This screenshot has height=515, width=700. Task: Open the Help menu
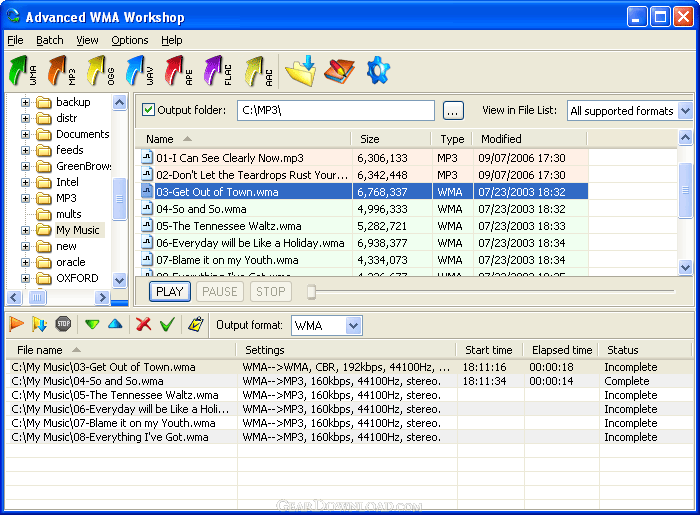click(172, 40)
